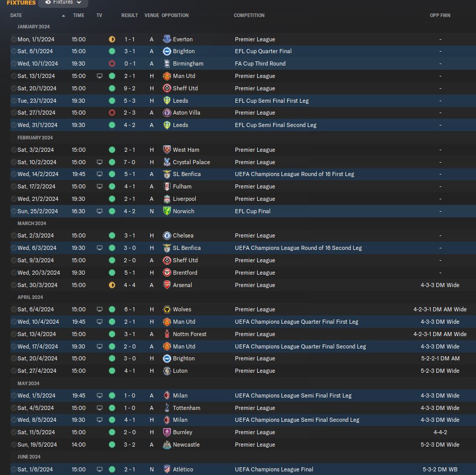Open the Sheff Utd link on 9/3/2024
Screen dimensions: 476x475
coord(185,260)
